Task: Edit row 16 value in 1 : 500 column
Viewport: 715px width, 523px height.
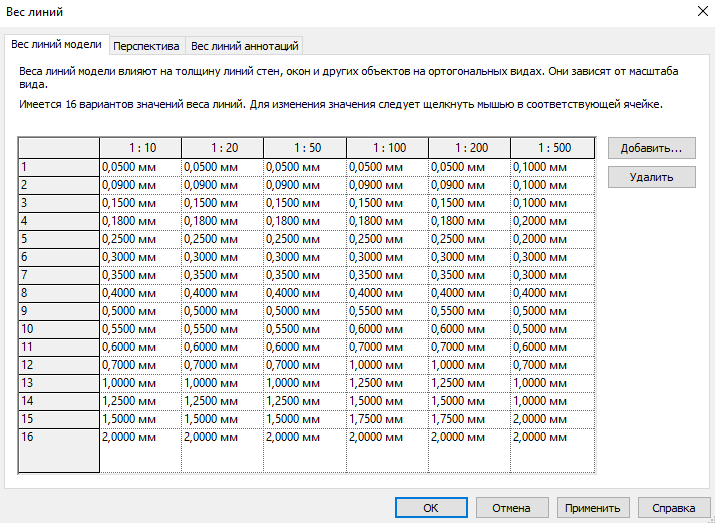Action: coord(551,437)
